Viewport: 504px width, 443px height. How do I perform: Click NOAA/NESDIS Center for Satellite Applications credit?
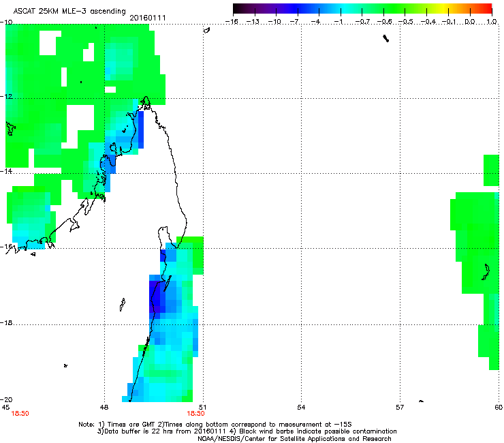[x=294, y=439]
